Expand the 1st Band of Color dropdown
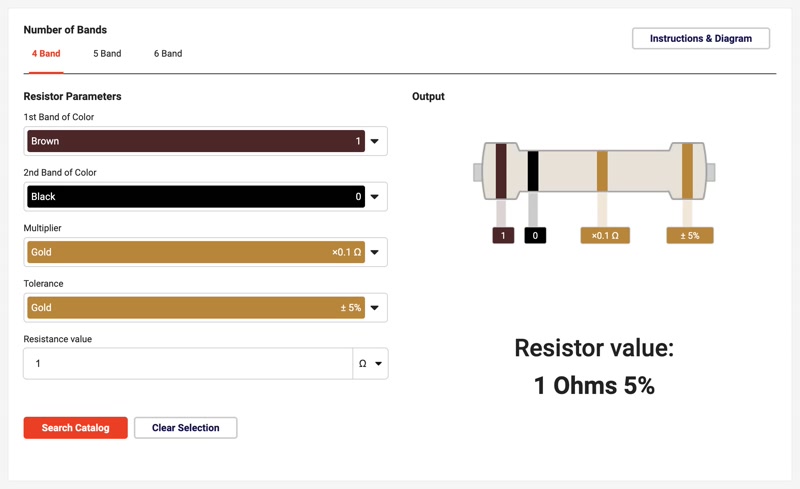 (375, 142)
